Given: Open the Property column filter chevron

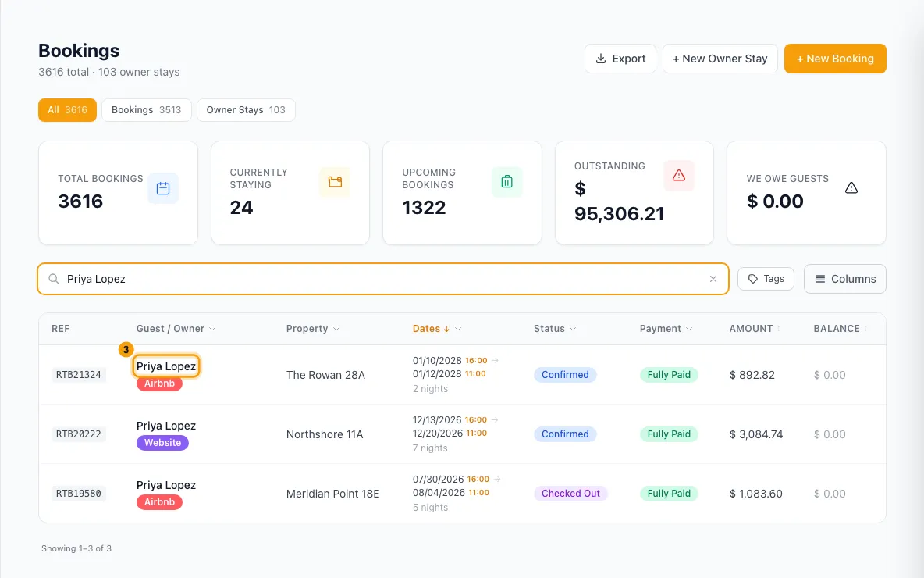Looking at the screenshot, I should pos(336,329).
